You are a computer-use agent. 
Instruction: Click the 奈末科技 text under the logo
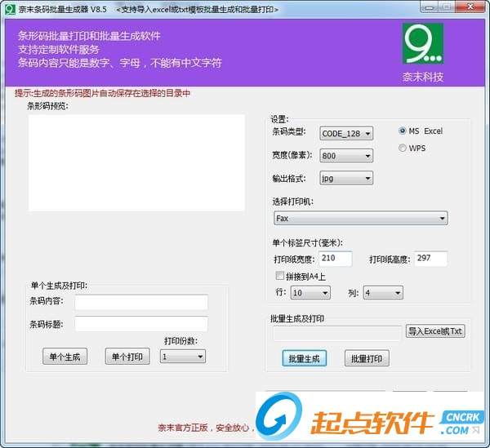pyautogui.click(x=423, y=77)
